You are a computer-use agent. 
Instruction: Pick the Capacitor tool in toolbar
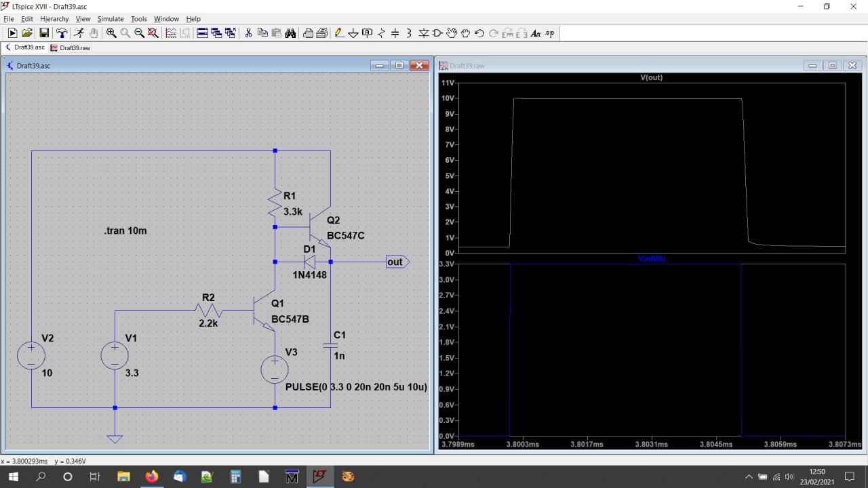[x=395, y=33]
